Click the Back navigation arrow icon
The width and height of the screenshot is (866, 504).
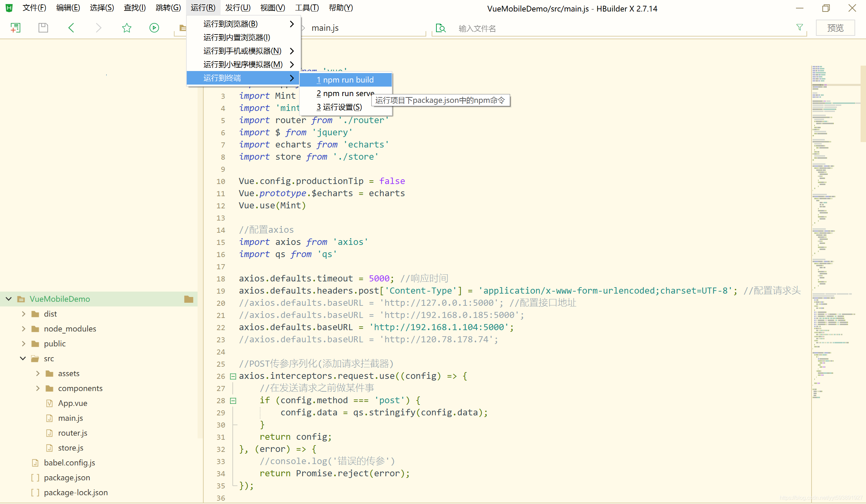[x=71, y=28]
